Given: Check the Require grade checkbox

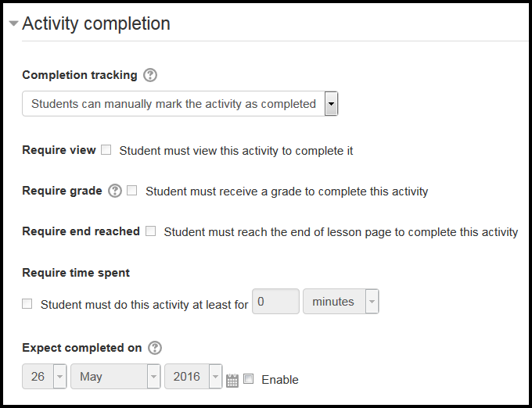Looking at the screenshot, I should click(132, 191).
